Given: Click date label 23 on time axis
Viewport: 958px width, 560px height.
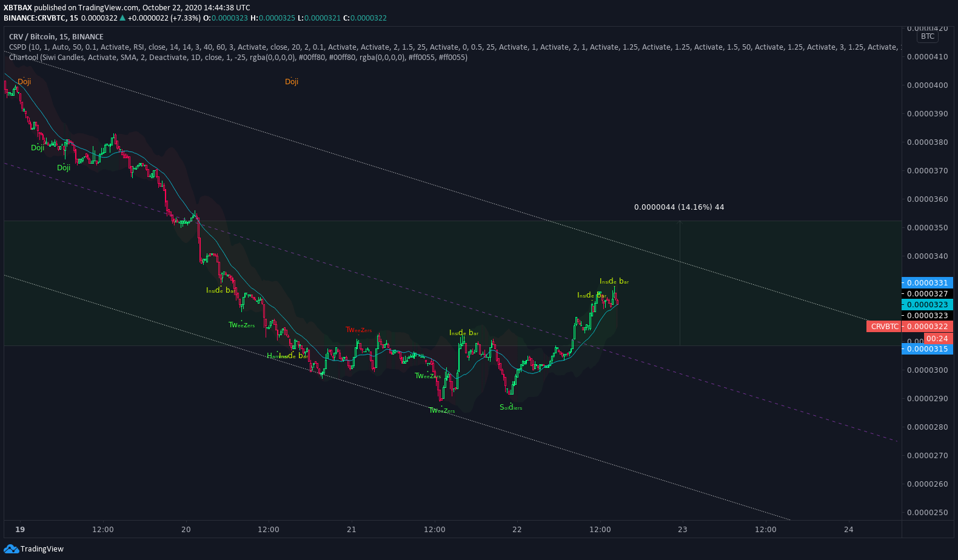Looking at the screenshot, I should click(x=683, y=530).
